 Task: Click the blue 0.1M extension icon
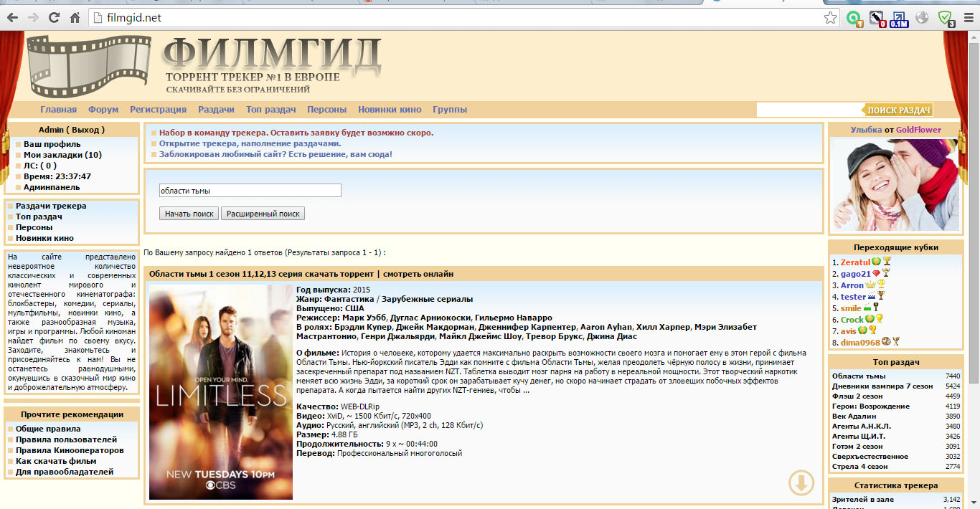point(899,19)
